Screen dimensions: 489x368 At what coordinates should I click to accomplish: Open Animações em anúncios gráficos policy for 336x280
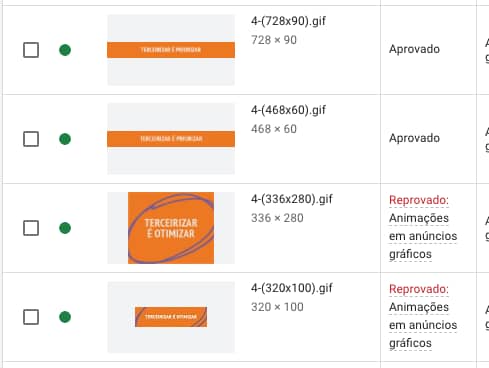[x=423, y=236]
